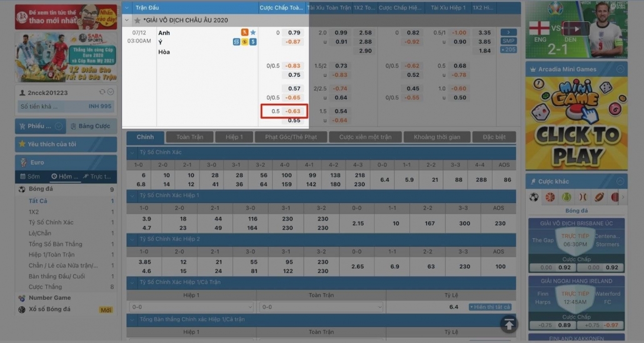
Task: Open the Hiệp 1 tab
Action: pos(234,137)
